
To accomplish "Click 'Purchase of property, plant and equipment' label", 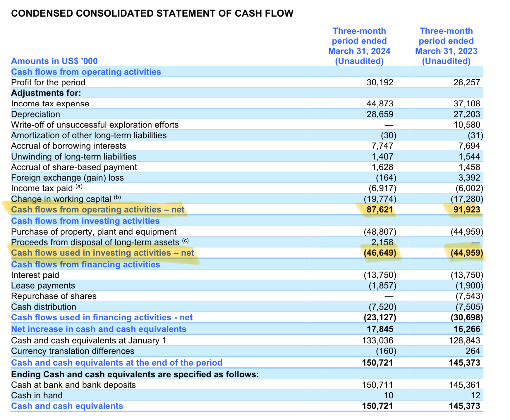I will (x=94, y=232).
